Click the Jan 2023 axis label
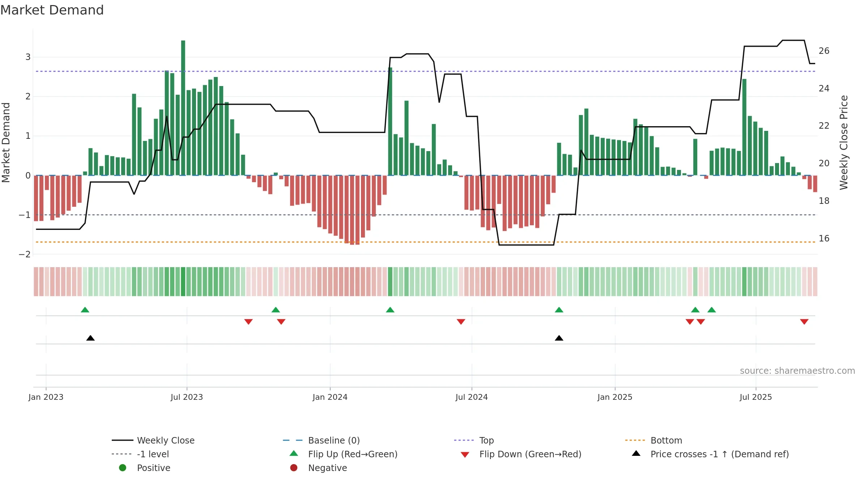 pos(46,397)
